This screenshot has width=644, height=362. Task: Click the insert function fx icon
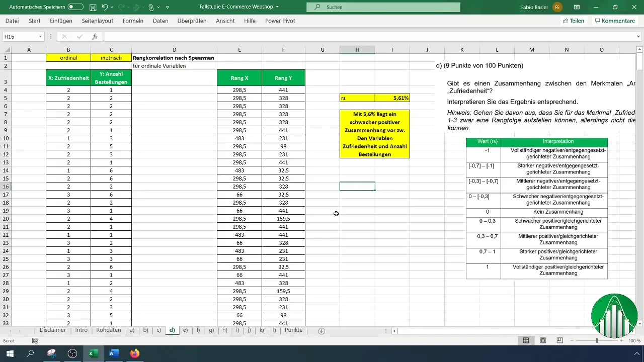[x=94, y=37]
